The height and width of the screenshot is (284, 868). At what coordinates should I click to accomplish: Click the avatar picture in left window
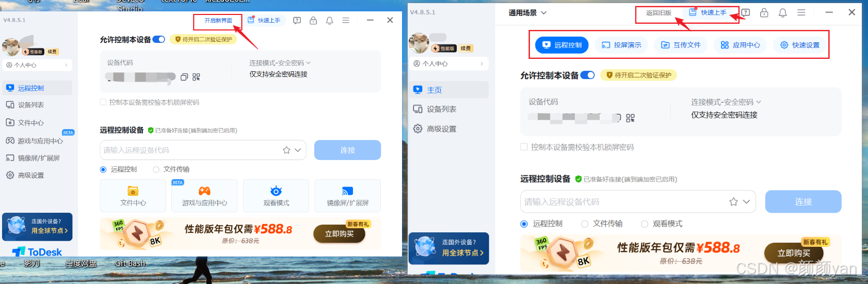(11, 46)
